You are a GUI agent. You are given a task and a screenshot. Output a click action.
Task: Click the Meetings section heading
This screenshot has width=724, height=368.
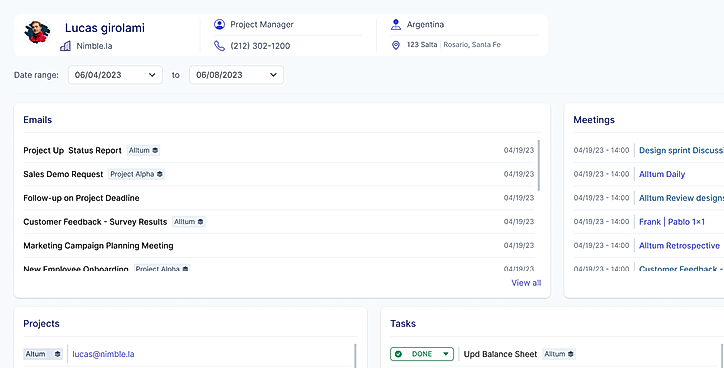(x=594, y=120)
